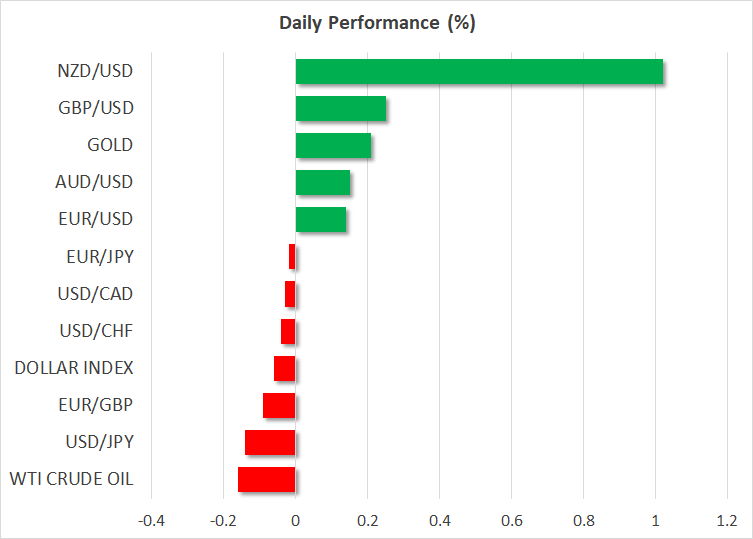Click the red WTI CRUDE OIL bar
Viewport: 753px width, 539px height.
(x=267, y=479)
